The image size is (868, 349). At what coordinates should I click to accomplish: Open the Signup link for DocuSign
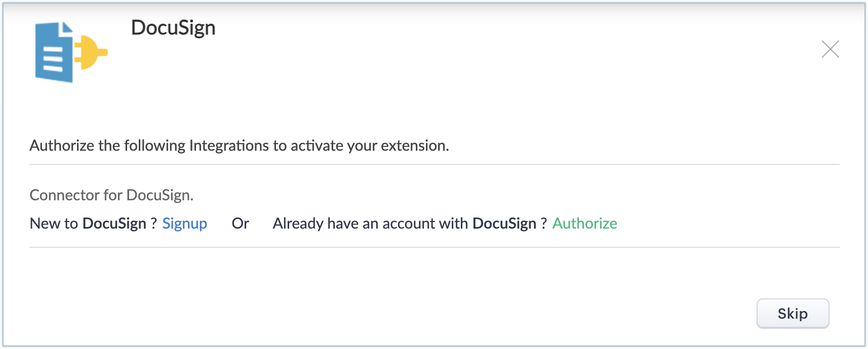tap(184, 224)
